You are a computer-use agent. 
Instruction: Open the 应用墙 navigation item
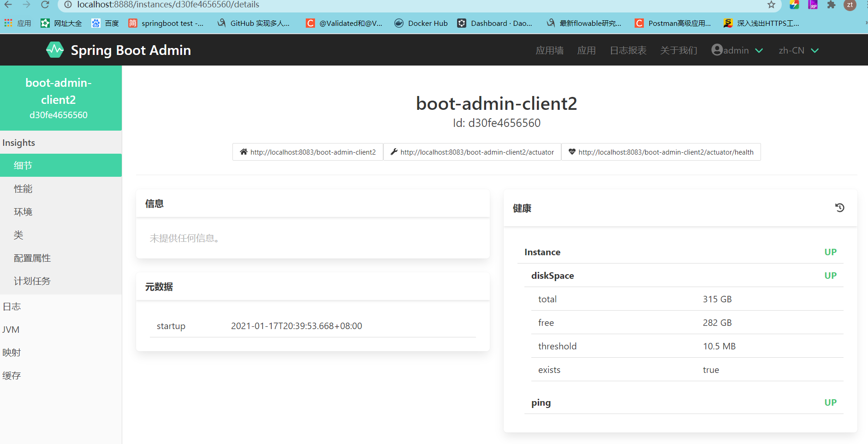point(549,50)
